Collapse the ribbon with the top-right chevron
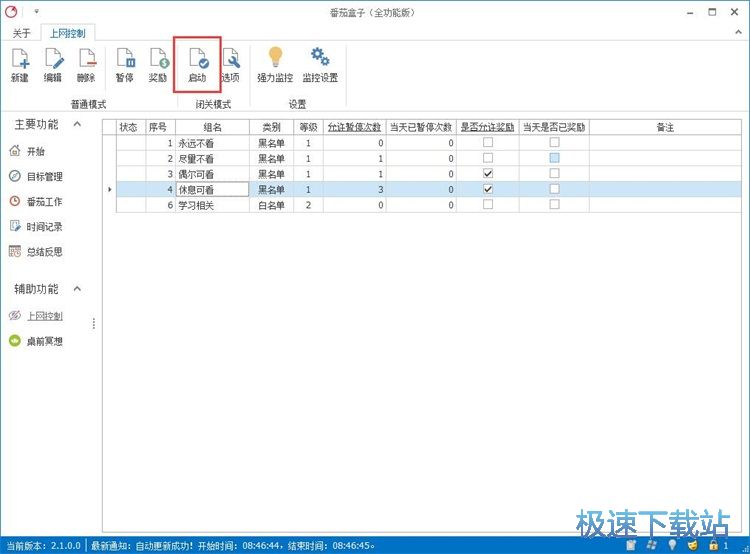The height and width of the screenshot is (554, 750). pos(738,33)
